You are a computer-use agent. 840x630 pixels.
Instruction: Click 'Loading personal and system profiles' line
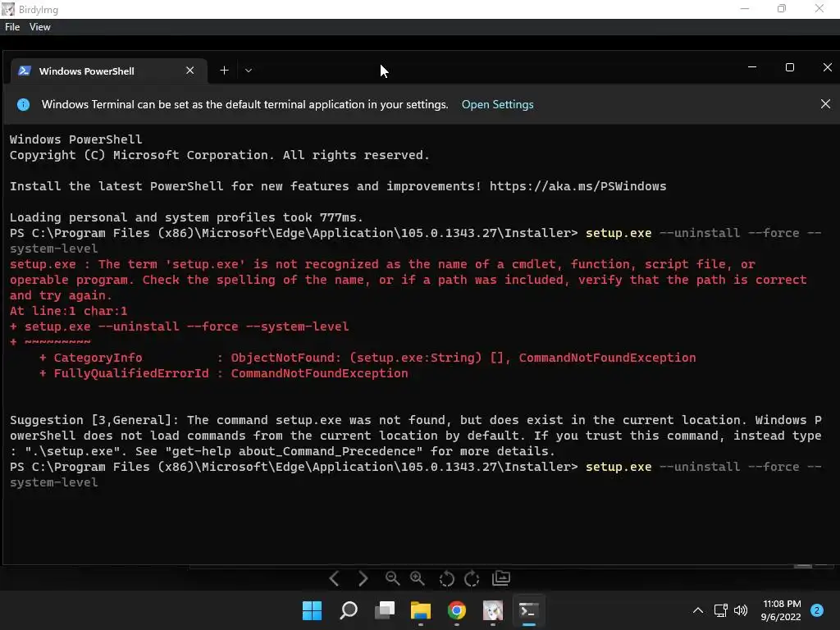(x=186, y=217)
